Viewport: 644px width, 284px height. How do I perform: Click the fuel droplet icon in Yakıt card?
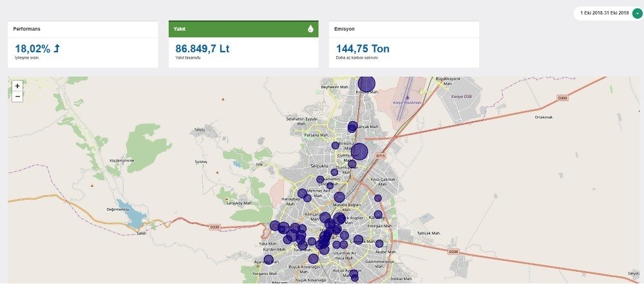(x=310, y=29)
